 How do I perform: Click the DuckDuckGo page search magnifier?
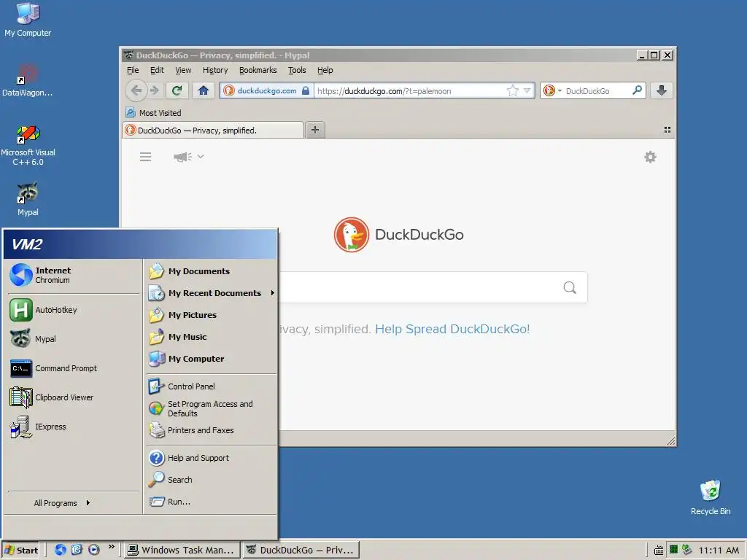pos(570,287)
